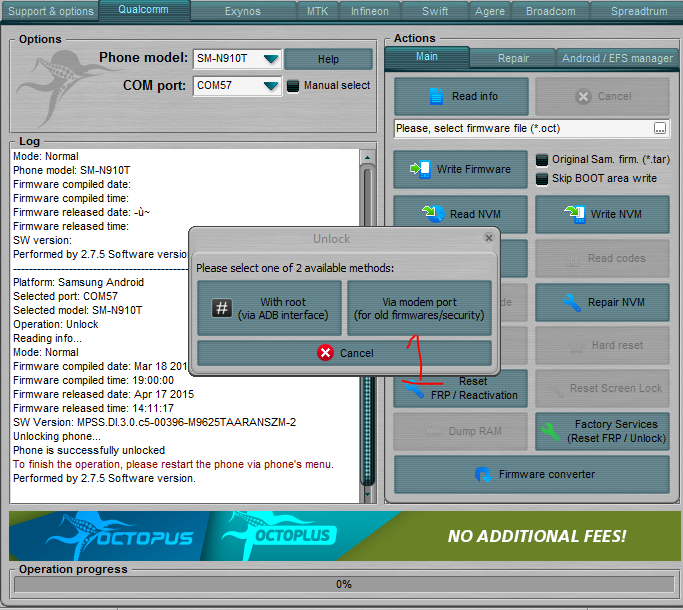Click the Write NVM phone icon

point(575,214)
